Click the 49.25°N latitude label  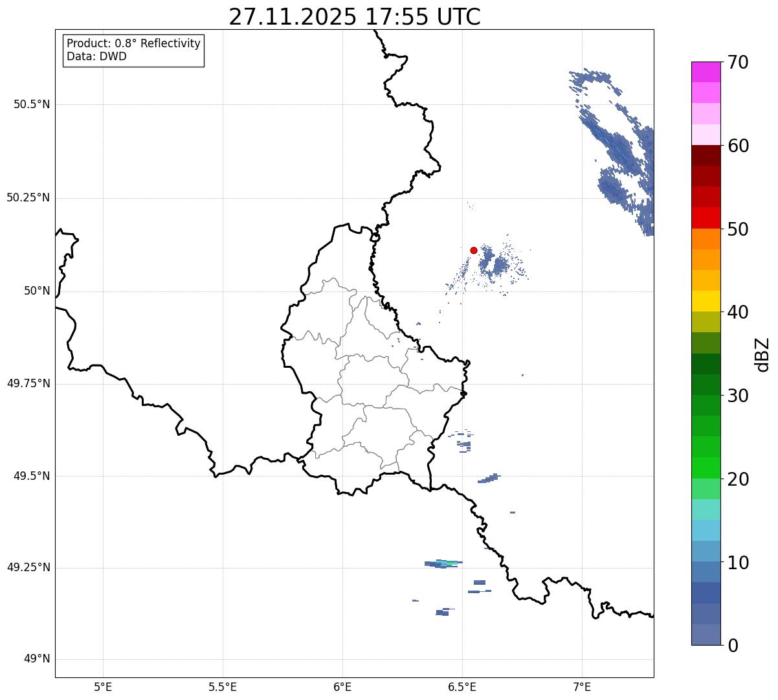click(x=28, y=567)
